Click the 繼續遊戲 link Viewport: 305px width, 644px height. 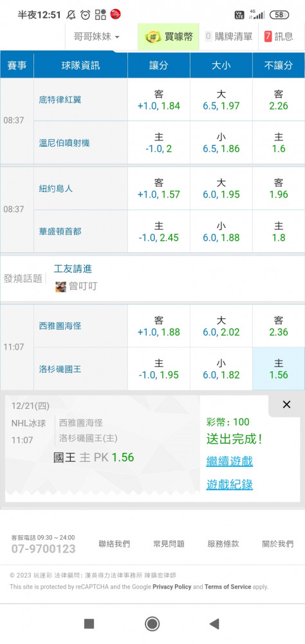(230, 461)
